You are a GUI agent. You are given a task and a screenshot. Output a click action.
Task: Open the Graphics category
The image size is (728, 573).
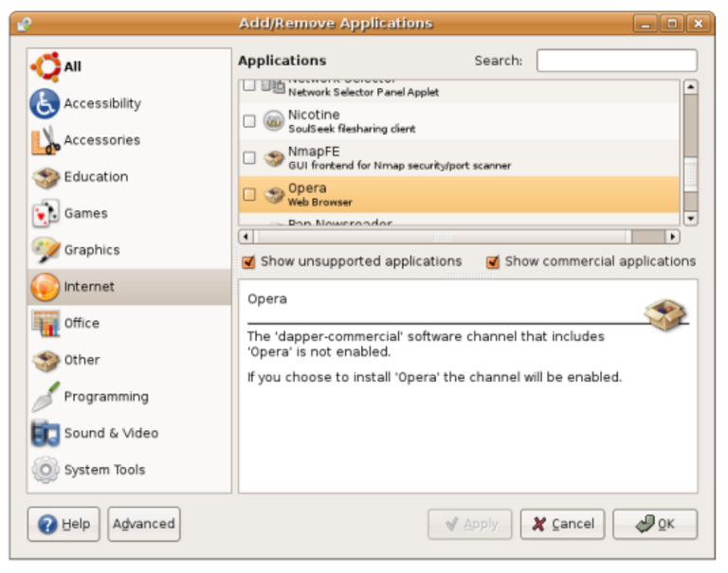click(130, 250)
